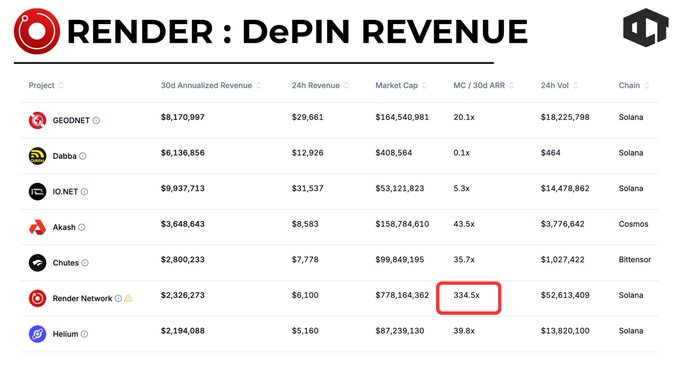The image size is (679, 382).
Task: Click the Akash project logo icon
Action: 37,227
